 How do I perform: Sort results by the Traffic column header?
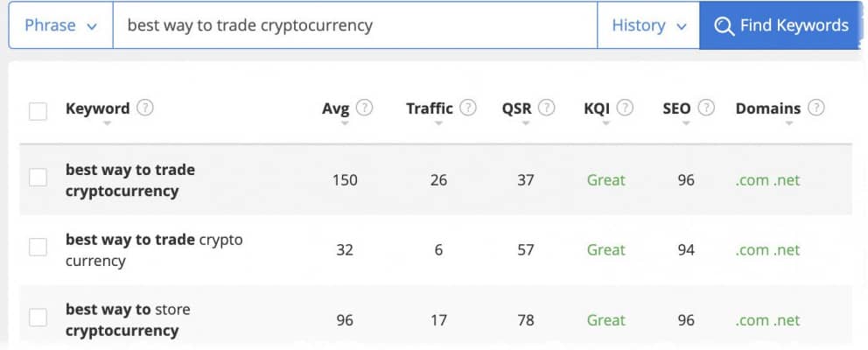(x=429, y=108)
